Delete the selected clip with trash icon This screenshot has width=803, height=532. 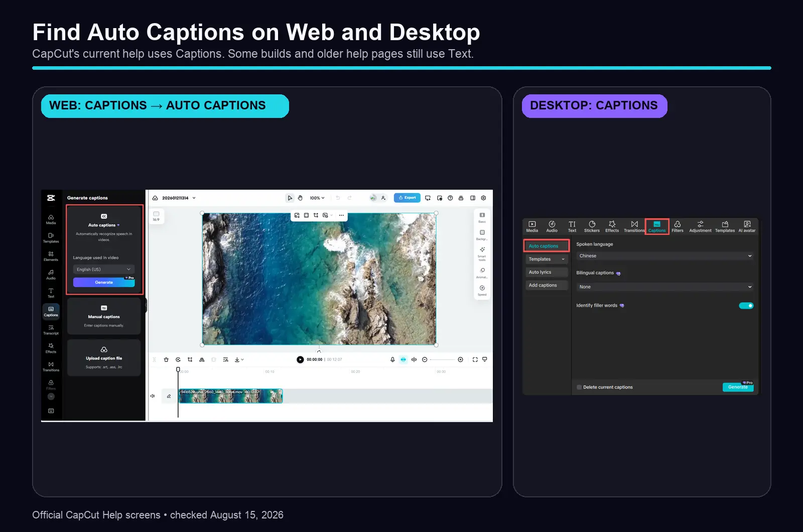pyautogui.click(x=166, y=359)
